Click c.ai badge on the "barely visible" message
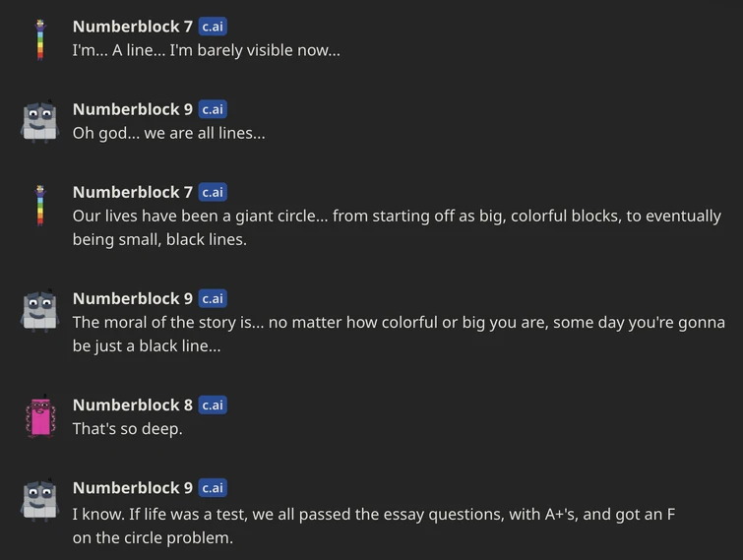 pyautogui.click(x=213, y=27)
